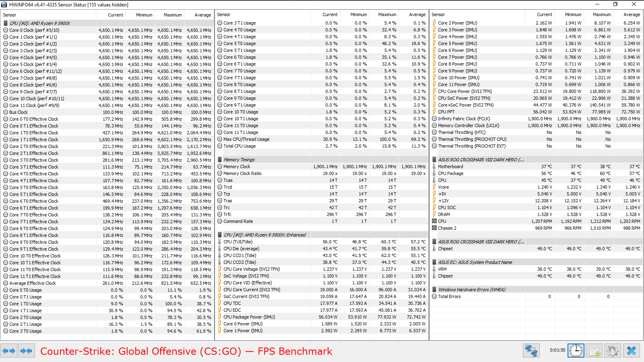644x362 pixels.
Task: Click the fan icon beside Chassis 2
Action: [434, 228]
